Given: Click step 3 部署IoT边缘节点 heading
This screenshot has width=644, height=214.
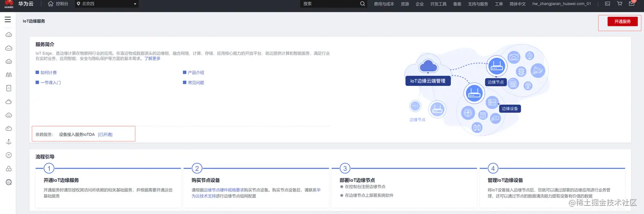Looking at the screenshot, I should click(357, 180).
